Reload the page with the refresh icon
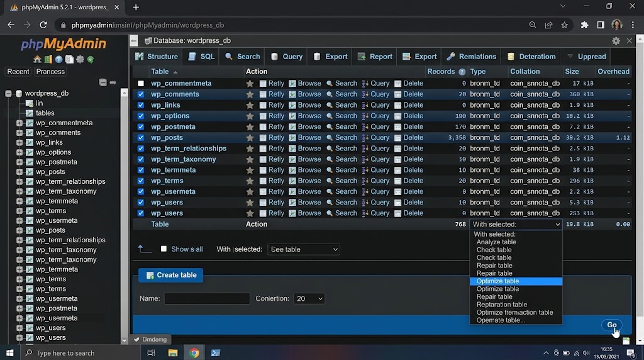 point(43,25)
